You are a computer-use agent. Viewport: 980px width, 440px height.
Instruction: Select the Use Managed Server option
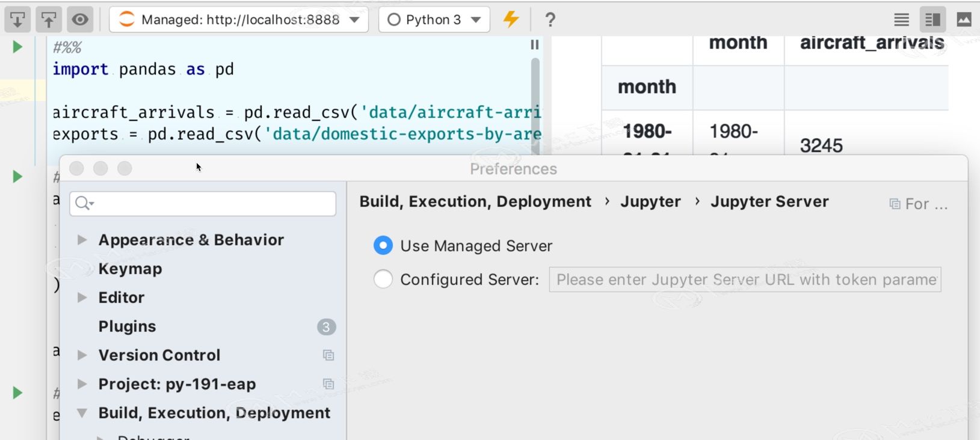[383, 245]
